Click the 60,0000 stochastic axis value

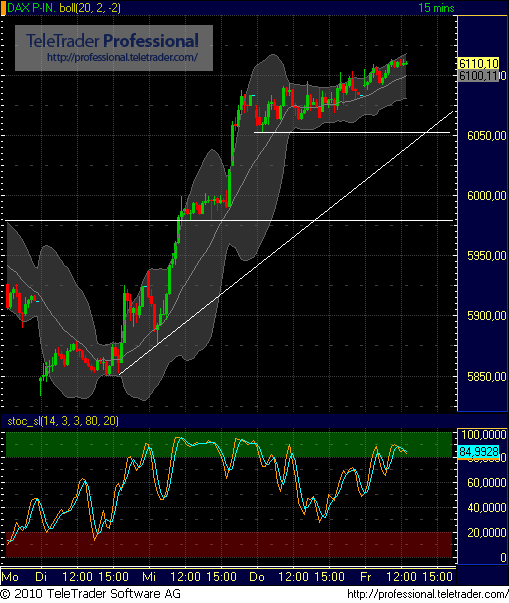coord(486,483)
